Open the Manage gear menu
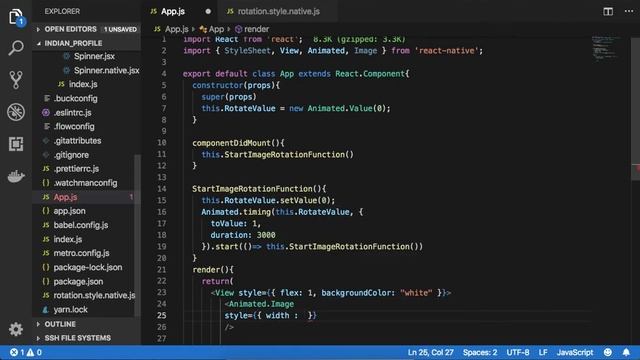The image size is (640, 360). click(x=16, y=329)
